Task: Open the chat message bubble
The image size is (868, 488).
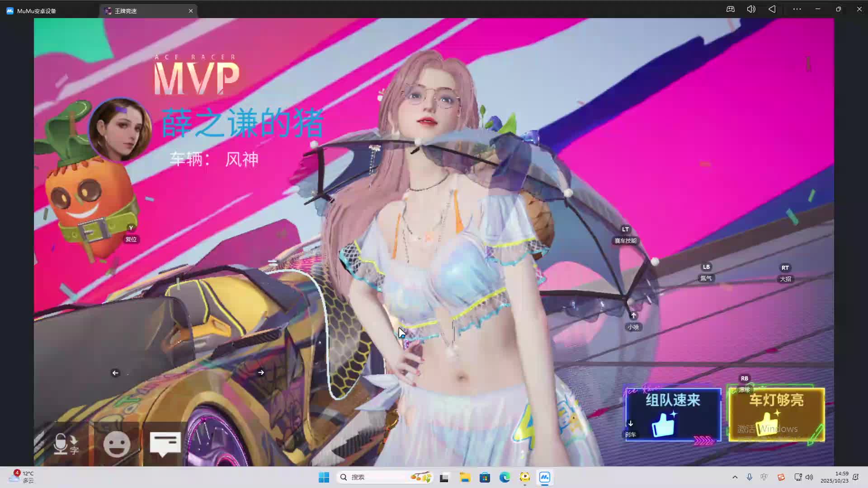Action: [165, 444]
